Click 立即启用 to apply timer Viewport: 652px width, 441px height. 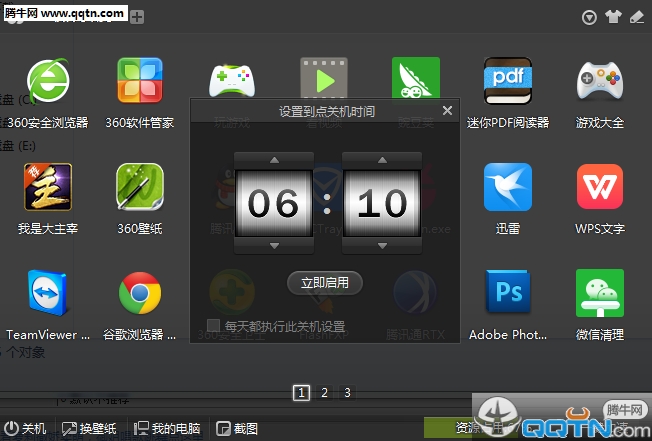click(325, 283)
